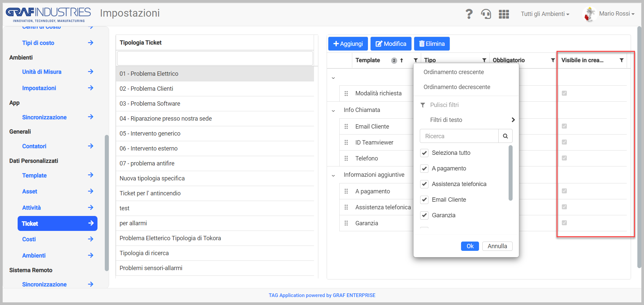Open the Tutti gli Ambienti dropdown
The height and width of the screenshot is (305, 644).
coord(545,14)
